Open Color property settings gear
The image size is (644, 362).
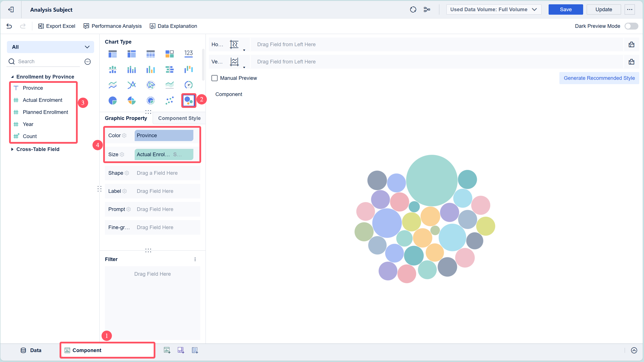(124, 135)
